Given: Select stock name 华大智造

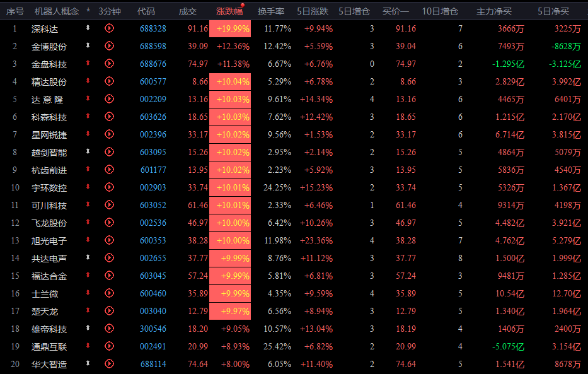Looking at the screenshot, I should [49, 365].
